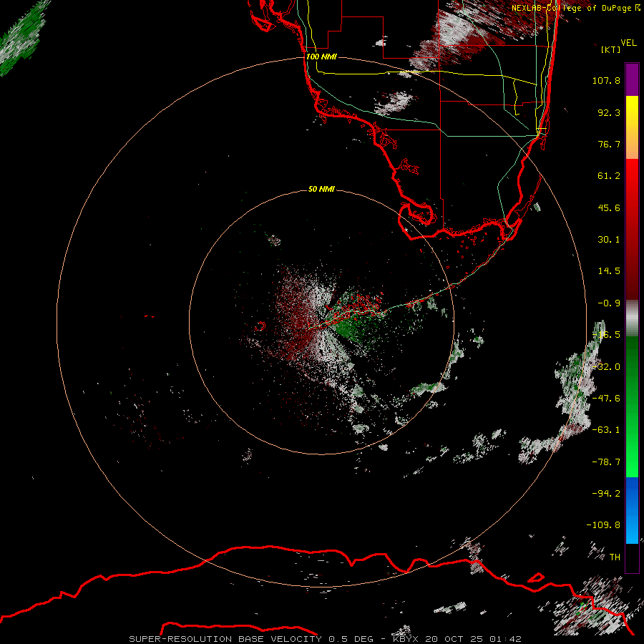The width and height of the screenshot is (644, 644).
Task: Select the -94.2 legend value
Action: click(606, 494)
